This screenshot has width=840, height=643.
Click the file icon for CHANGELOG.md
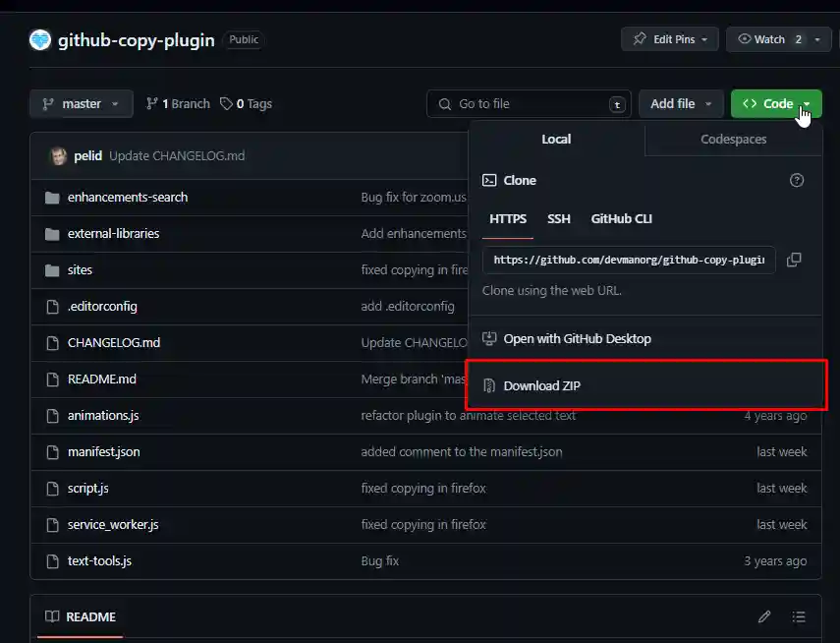tap(52, 343)
